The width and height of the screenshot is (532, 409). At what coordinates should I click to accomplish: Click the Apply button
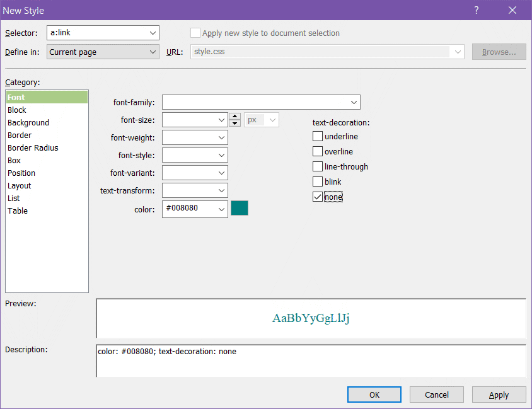499,395
